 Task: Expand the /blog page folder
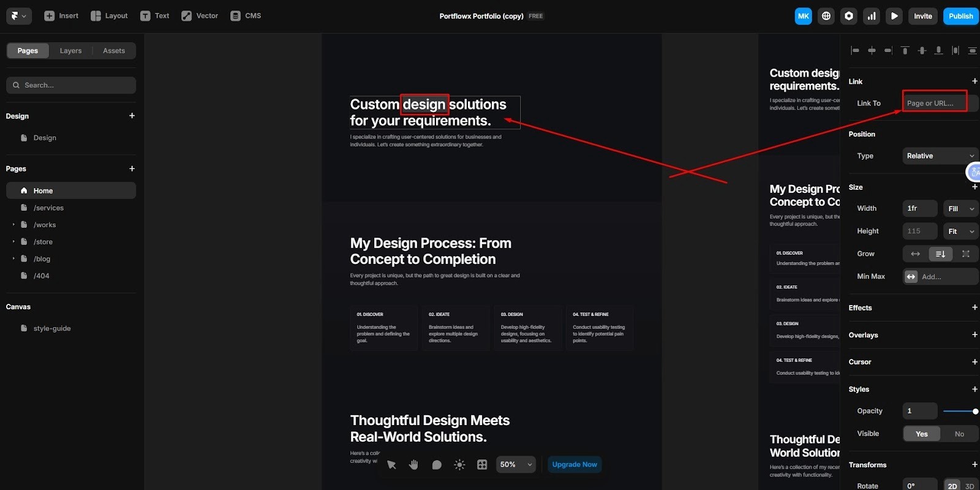[x=13, y=258]
